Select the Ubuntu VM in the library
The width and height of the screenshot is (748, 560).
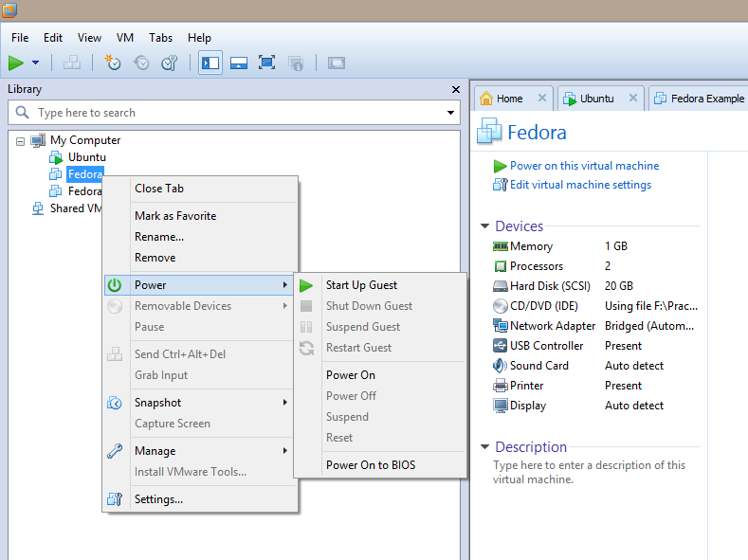click(x=87, y=157)
